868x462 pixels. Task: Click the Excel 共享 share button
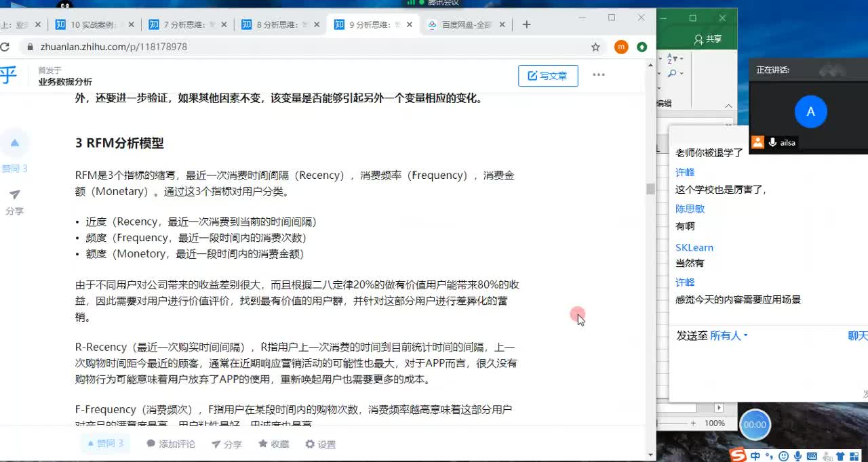[x=707, y=39]
